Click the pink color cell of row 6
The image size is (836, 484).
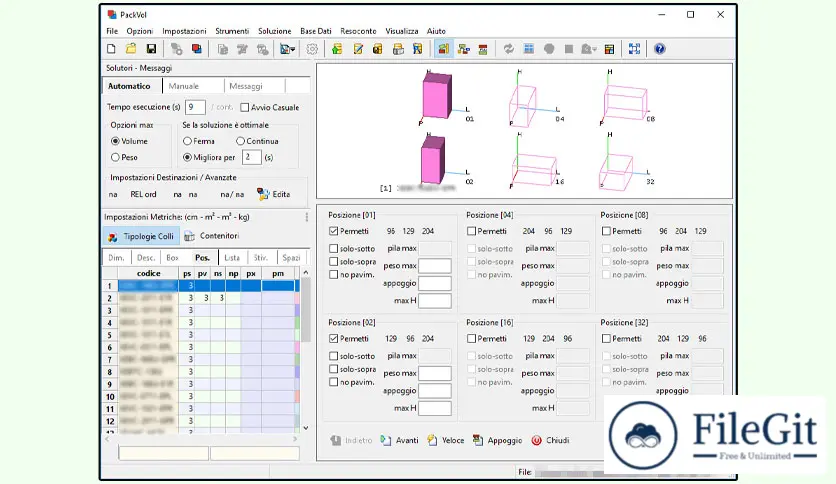(x=298, y=347)
